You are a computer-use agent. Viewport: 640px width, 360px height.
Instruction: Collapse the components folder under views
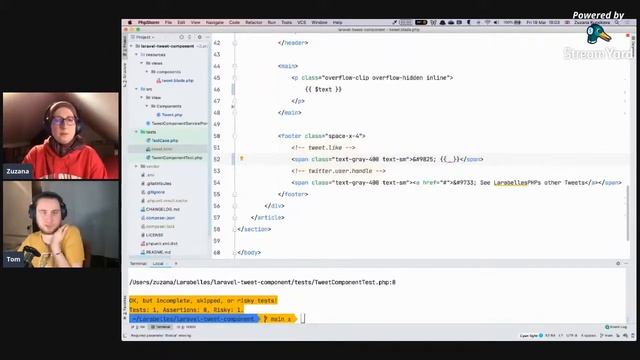[x=147, y=72]
